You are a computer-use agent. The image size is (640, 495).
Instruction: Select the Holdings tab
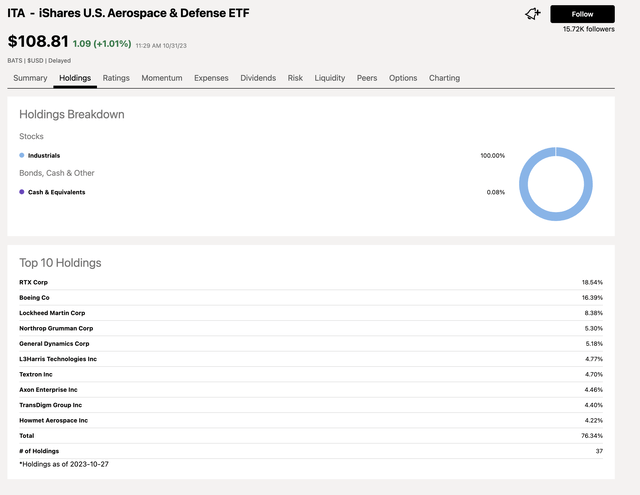coord(75,78)
